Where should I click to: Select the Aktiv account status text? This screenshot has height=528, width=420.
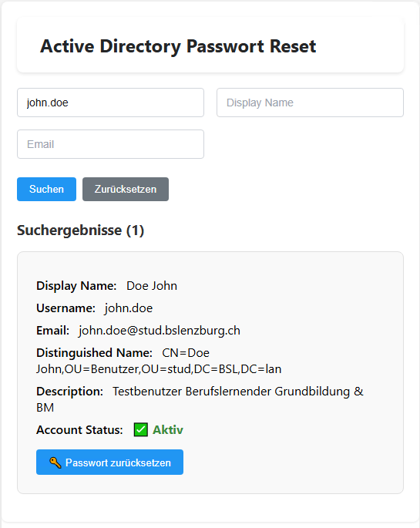point(167,429)
